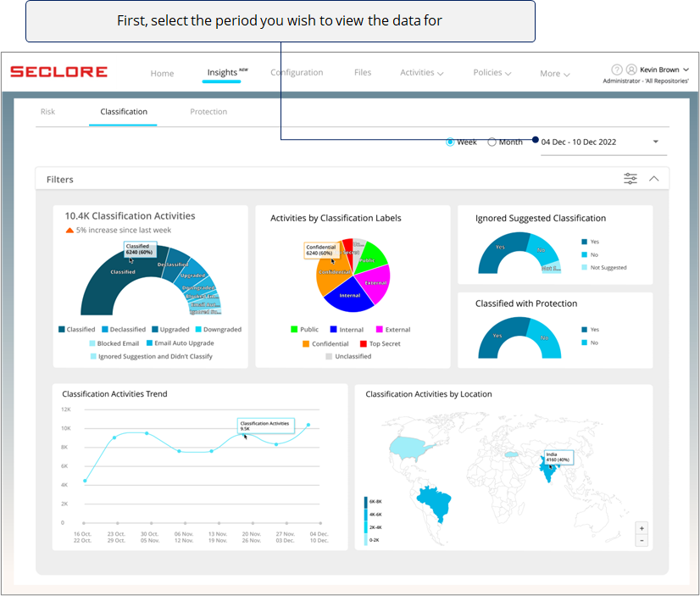Open the Files menu item
The height and width of the screenshot is (596, 700).
tap(363, 72)
